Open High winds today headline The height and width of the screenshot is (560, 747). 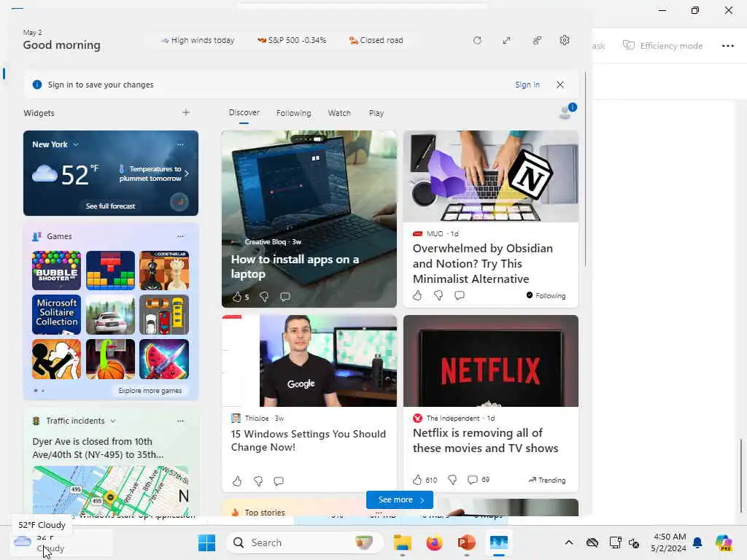198,41
